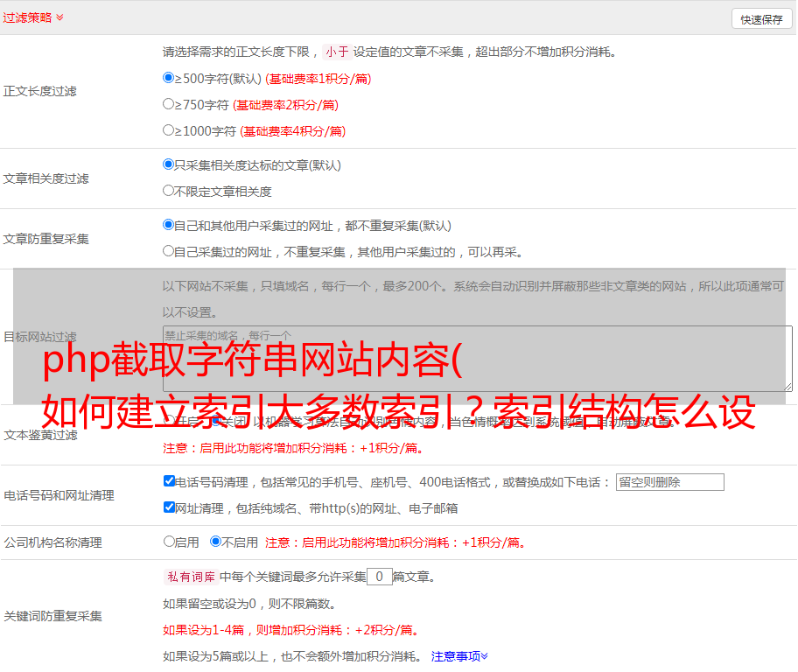The height and width of the screenshot is (672, 798).
Task: Select 自己采集过的网址，不重复采集 option
Action: coord(168,251)
